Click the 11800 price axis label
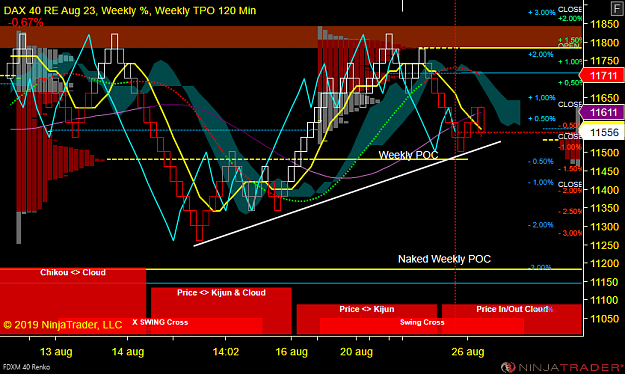Viewport: 625px width, 374px height. pyautogui.click(x=604, y=43)
